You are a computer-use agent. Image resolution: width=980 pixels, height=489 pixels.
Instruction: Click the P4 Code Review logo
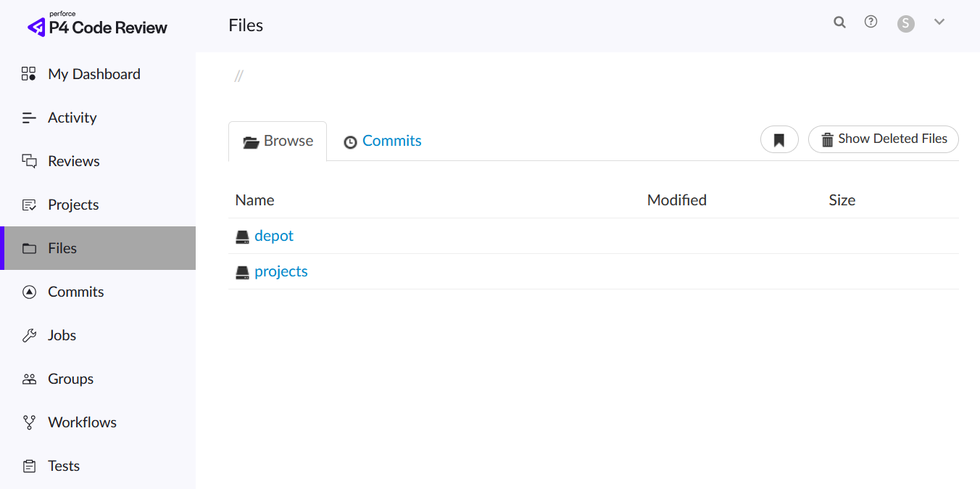[97, 26]
